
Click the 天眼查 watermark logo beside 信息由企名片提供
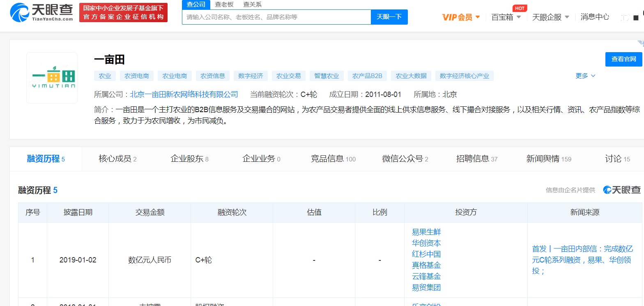pos(622,190)
